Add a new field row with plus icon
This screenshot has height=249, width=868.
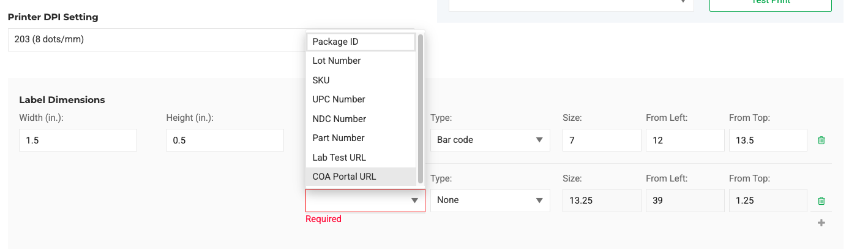821,223
